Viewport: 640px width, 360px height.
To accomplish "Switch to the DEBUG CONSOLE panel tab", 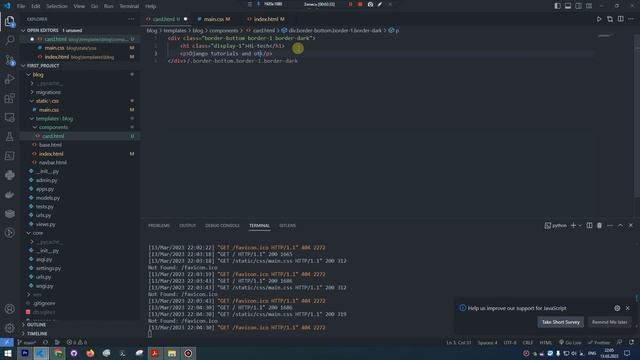I will (222, 225).
